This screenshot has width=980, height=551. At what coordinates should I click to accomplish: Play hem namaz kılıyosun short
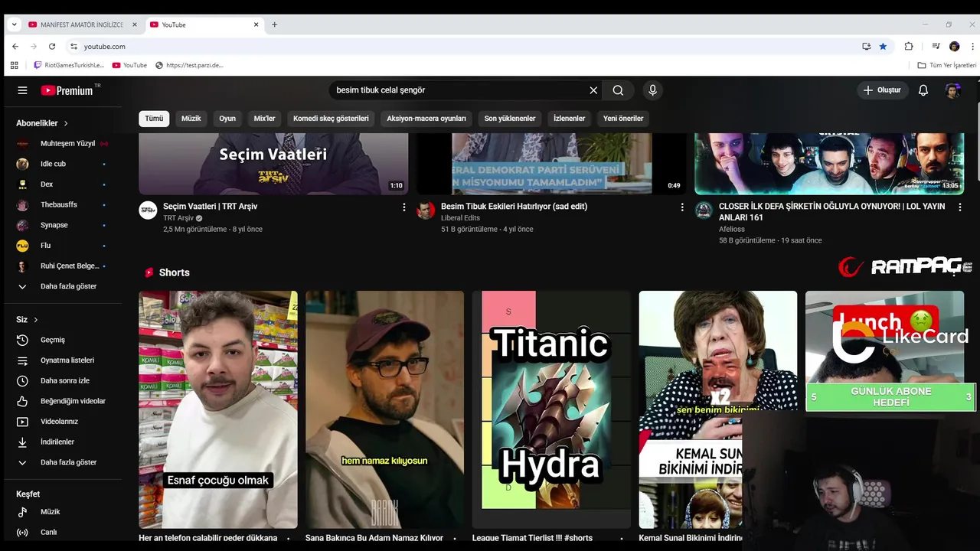coord(384,409)
